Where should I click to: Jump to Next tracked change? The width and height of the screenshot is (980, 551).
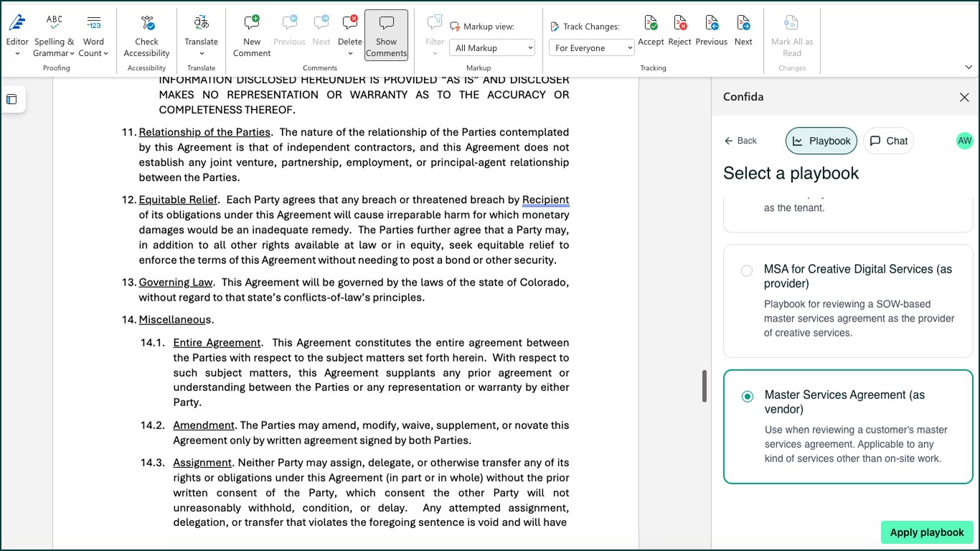(x=743, y=30)
